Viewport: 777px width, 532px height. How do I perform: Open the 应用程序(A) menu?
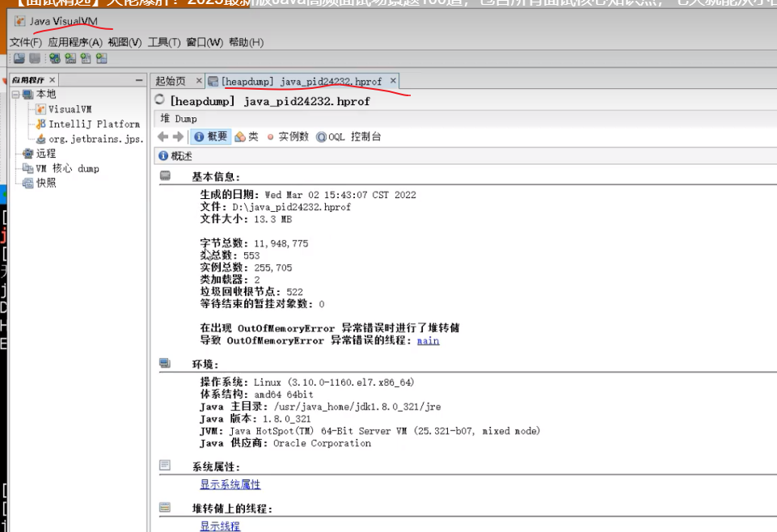75,43
